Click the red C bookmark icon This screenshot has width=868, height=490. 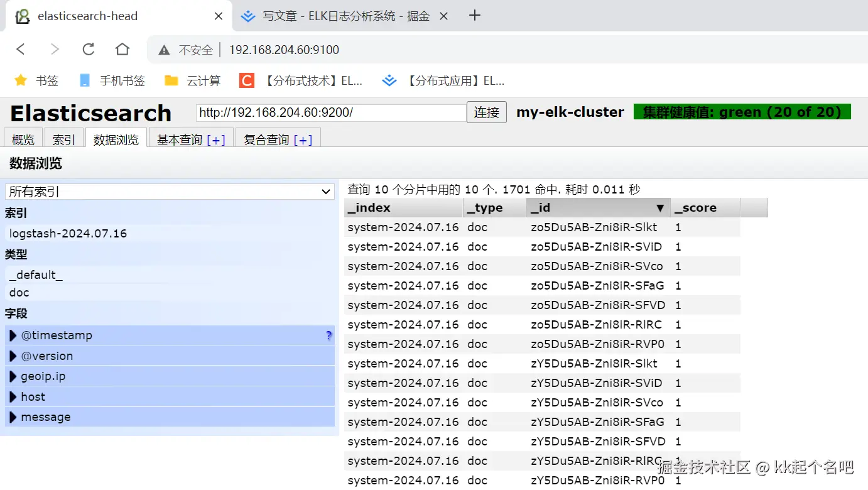(x=246, y=80)
